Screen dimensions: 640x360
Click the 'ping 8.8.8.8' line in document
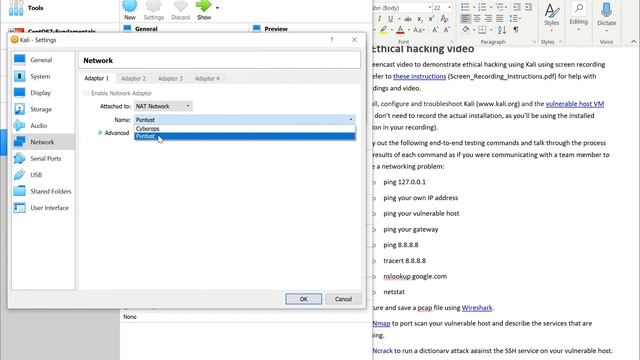click(401, 245)
